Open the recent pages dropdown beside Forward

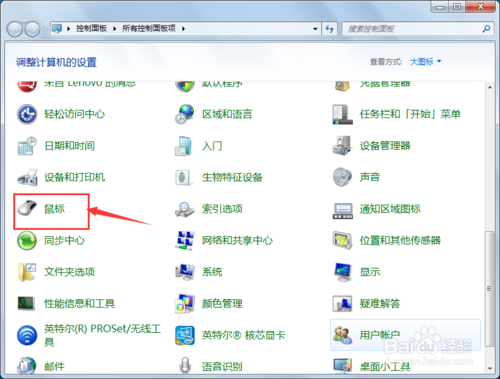pyautogui.click(x=45, y=29)
